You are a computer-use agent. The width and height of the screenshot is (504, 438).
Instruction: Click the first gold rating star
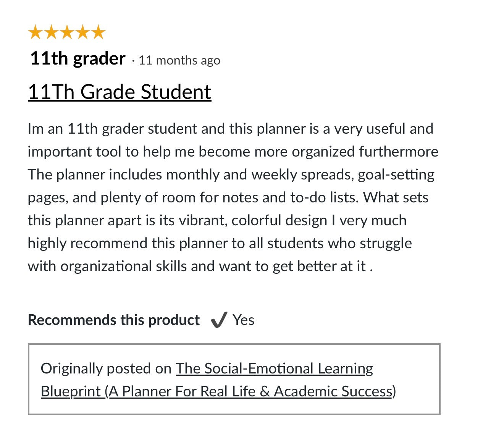(35, 32)
